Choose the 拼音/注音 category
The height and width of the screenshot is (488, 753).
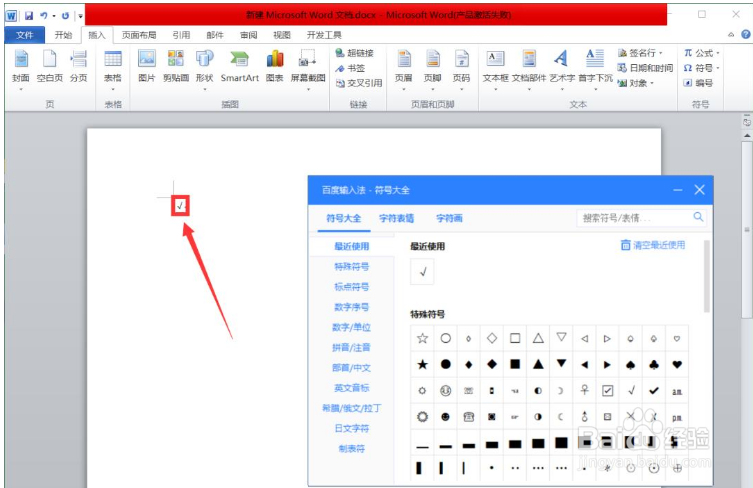click(x=352, y=347)
